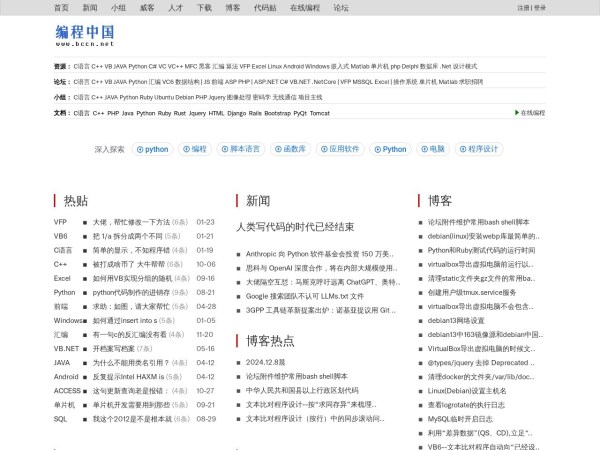
Task: Open hot post 如何用VB实现分组的随机
Action: coord(132,279)
